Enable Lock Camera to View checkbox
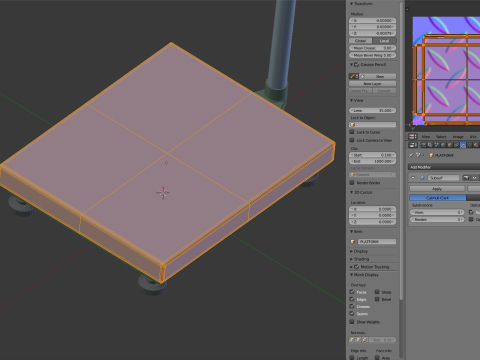The image size is (480, 360). coord(352,140)
